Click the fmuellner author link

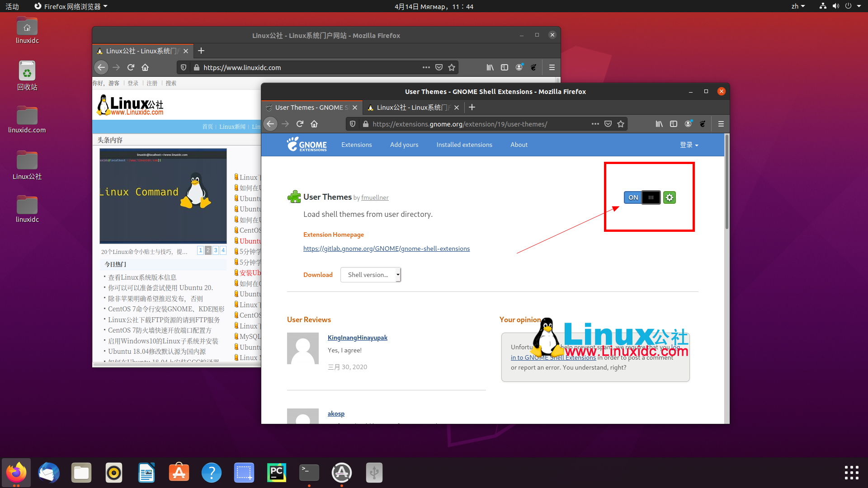click(375, 197)
